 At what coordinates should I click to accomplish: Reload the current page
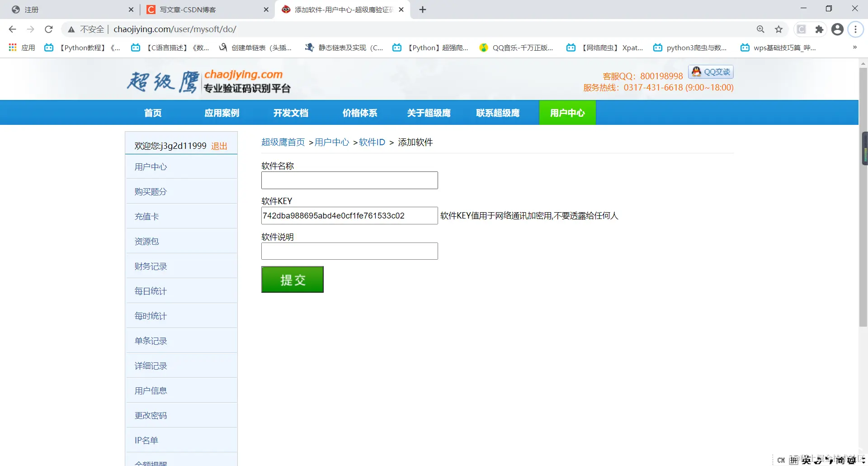coord(48,29)
